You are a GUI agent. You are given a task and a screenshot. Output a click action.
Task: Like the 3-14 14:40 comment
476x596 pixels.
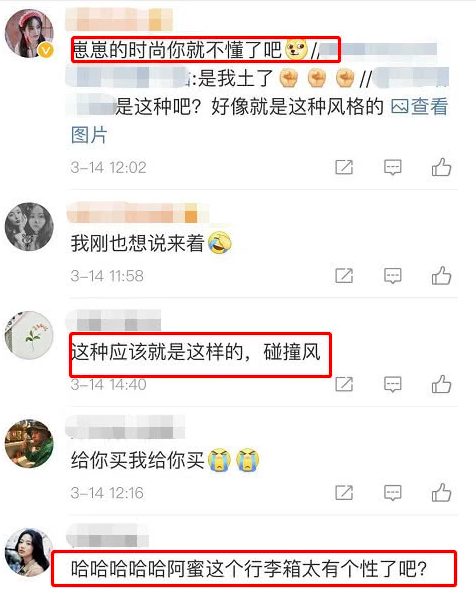click(441, 384)
